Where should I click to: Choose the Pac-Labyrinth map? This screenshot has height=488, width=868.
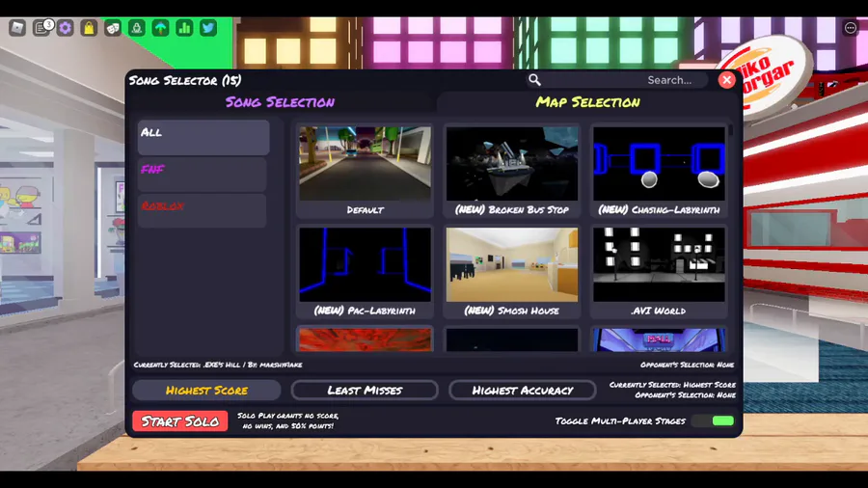click(x=365, y=271)
